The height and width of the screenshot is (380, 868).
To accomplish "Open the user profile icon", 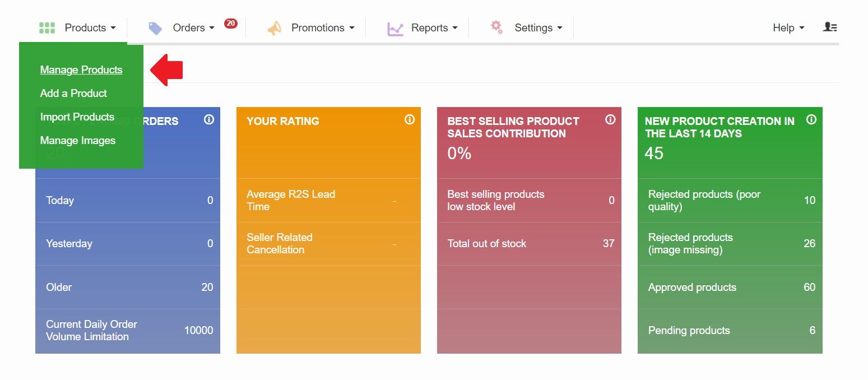I will click(829, 27).
